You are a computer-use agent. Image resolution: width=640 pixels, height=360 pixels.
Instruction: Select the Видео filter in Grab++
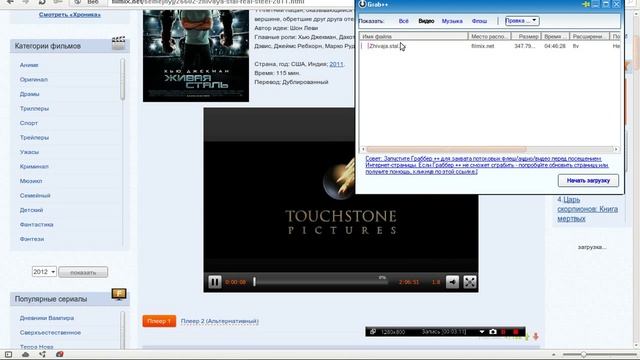426,21
